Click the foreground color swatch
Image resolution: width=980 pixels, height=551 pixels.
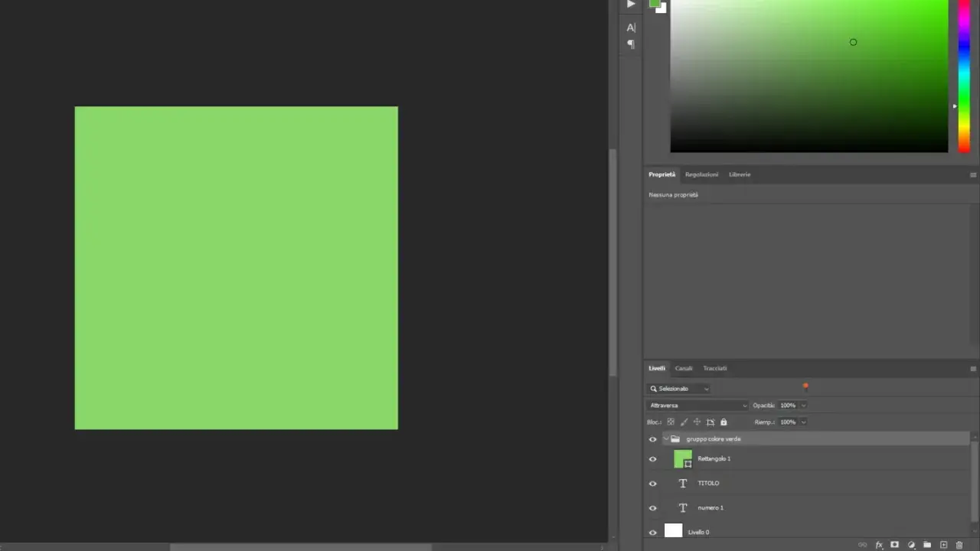coord(655,3)
